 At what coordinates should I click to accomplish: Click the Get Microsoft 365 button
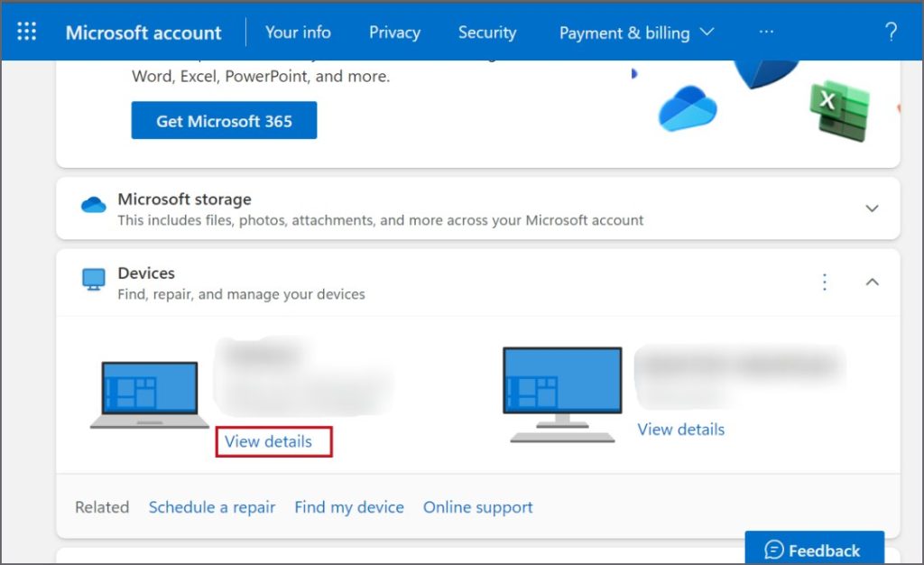[224, 120]
